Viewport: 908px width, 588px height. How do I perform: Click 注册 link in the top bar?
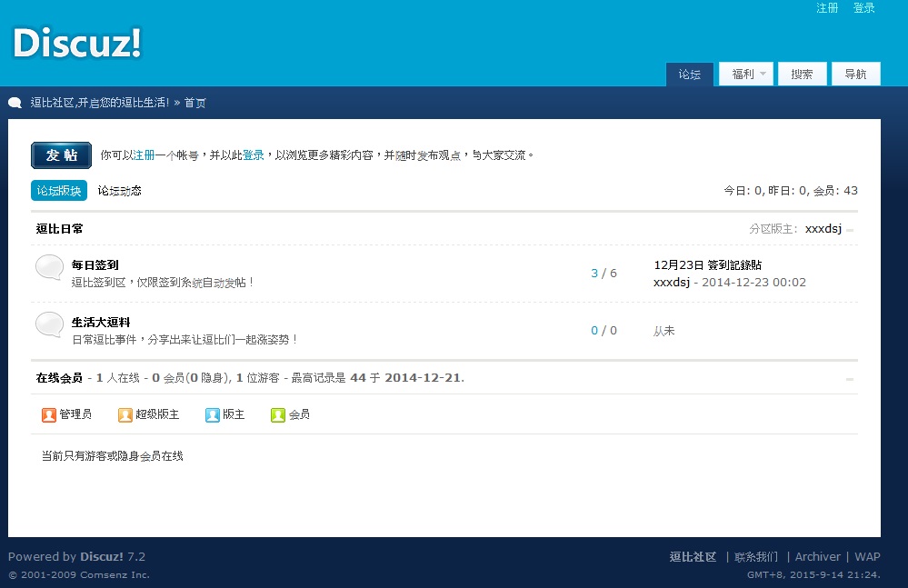tap(827, 8)
